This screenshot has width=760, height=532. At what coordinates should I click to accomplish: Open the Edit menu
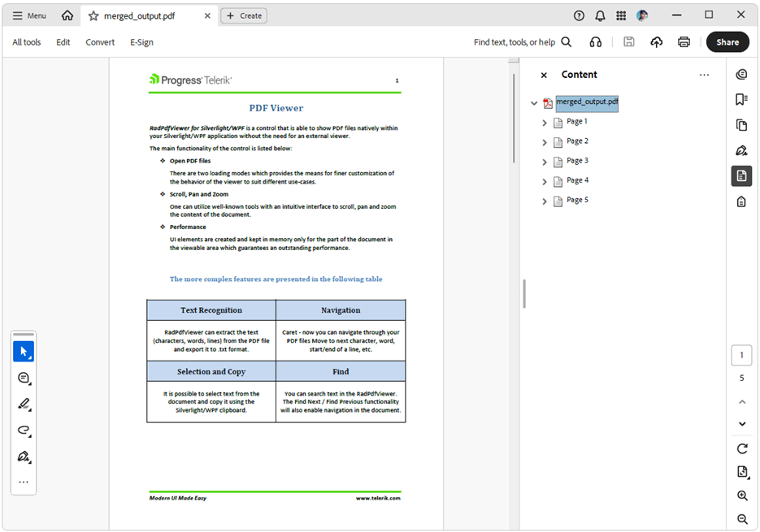click(63, 41)
